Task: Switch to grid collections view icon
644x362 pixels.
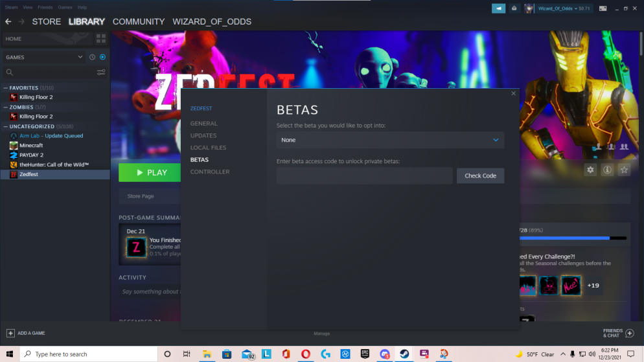Action: click(101, 39)
